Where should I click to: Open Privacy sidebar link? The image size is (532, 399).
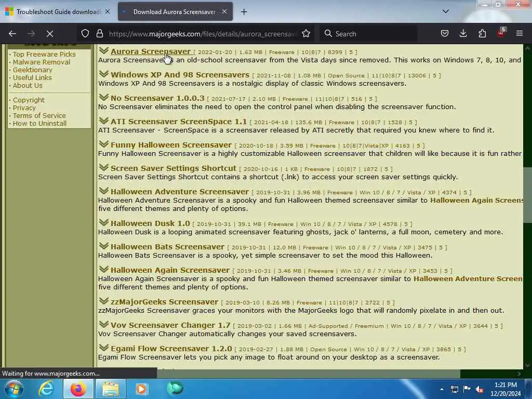pos(24,108)
